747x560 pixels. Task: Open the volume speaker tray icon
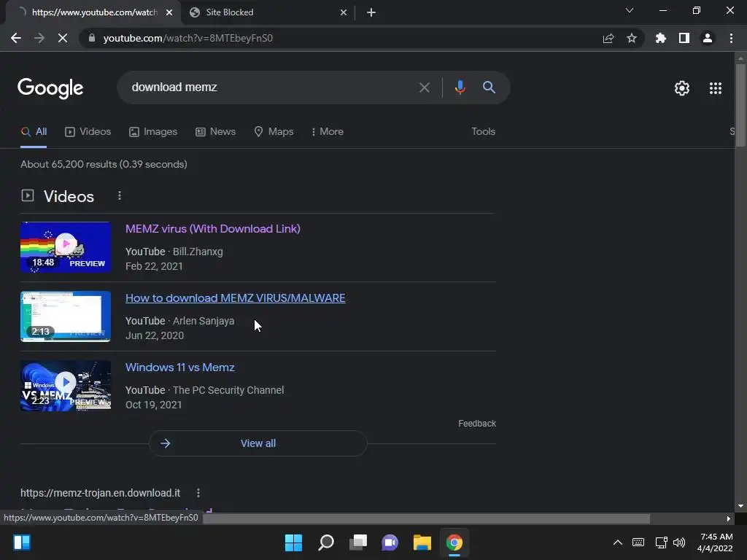click(679, 542)
